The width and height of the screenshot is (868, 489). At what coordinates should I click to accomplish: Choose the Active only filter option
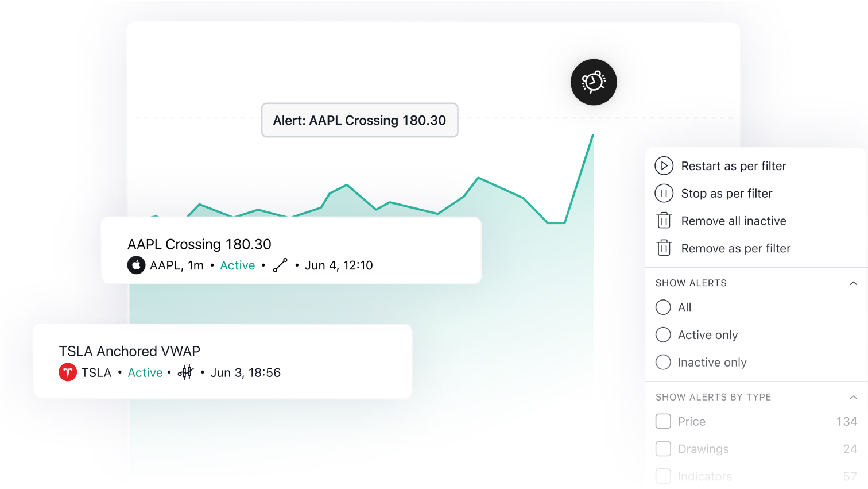[x=663, y=335]
